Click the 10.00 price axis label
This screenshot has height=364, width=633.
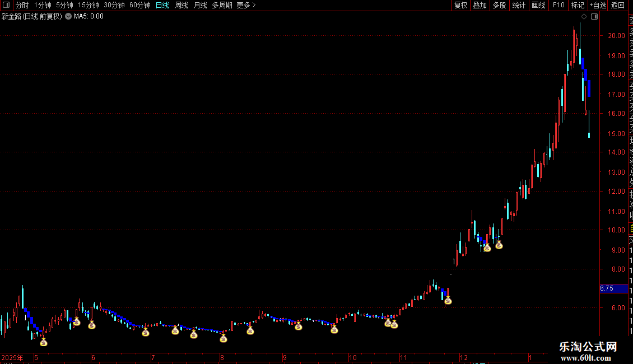click(616, 230)
